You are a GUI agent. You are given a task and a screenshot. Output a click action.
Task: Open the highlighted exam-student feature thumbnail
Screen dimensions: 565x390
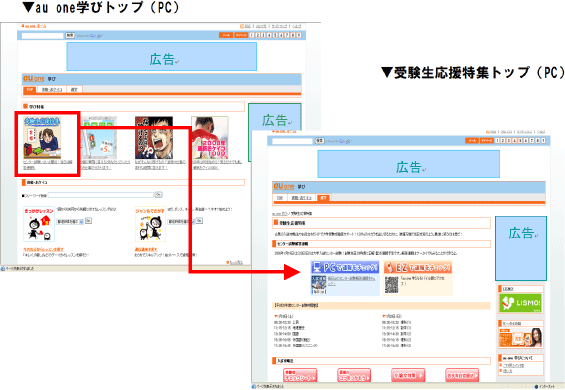click(42, 137)
